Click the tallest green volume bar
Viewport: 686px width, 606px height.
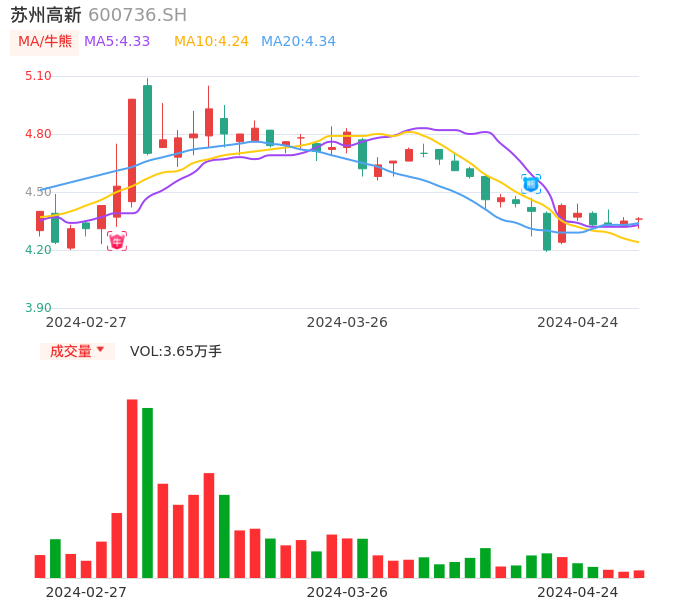(147, 492)
